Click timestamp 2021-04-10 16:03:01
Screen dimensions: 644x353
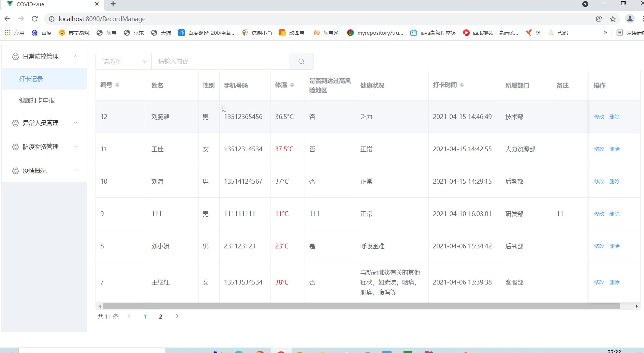click(x=462, y=214)
